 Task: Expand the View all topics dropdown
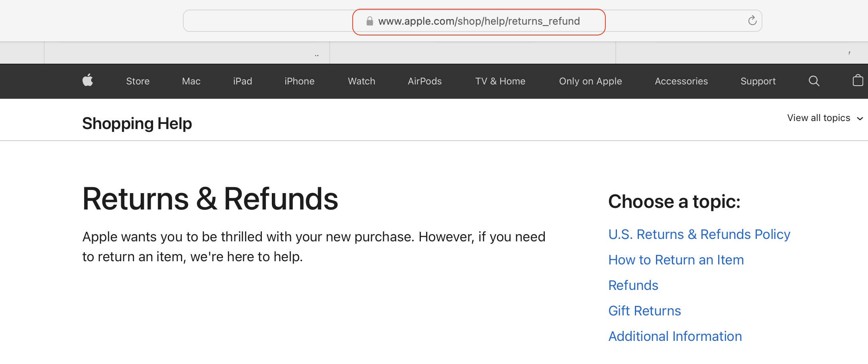[818, 118]
